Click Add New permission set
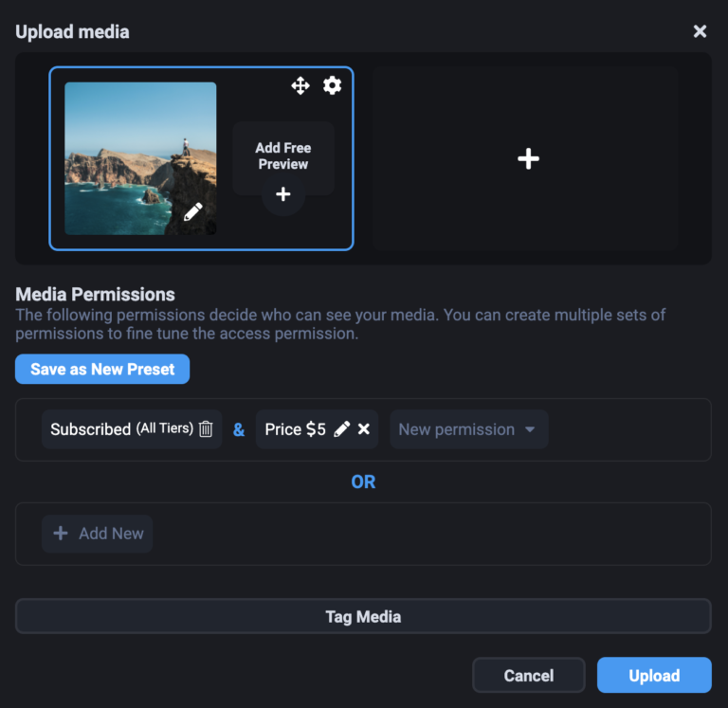Image resolution: width=728 pixels, height=708 pixels. tap(97, 534)
